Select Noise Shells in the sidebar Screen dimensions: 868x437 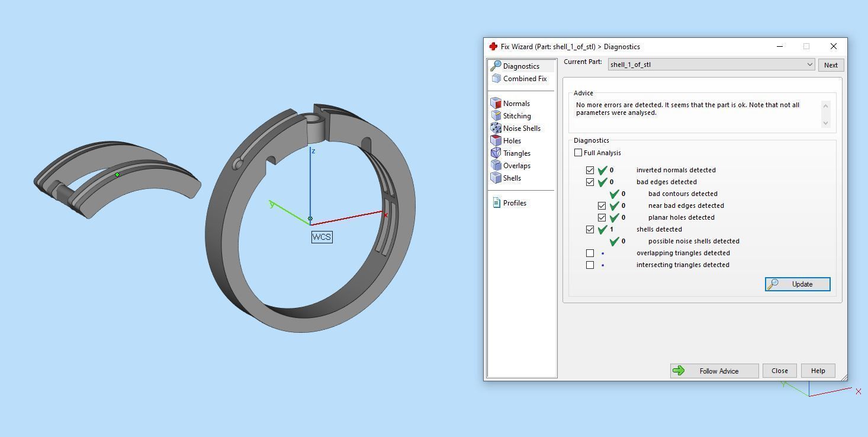(x=515, y=128)
